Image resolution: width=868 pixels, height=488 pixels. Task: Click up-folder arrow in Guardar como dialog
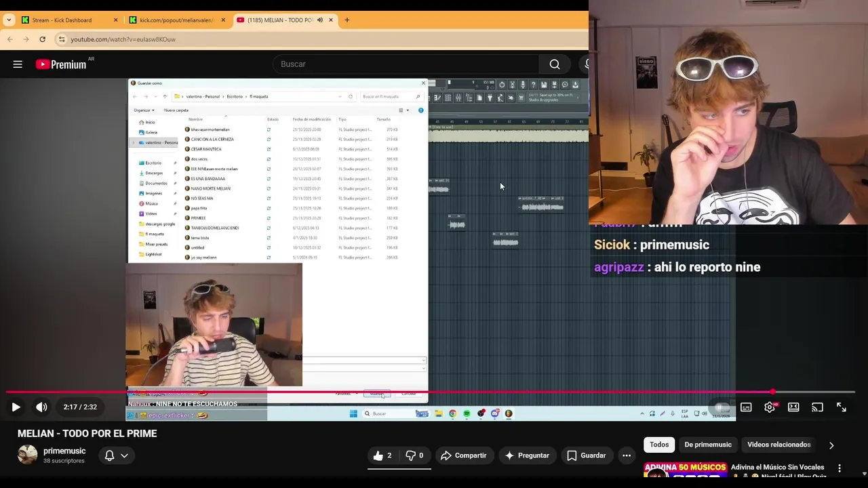coord(164,96)
